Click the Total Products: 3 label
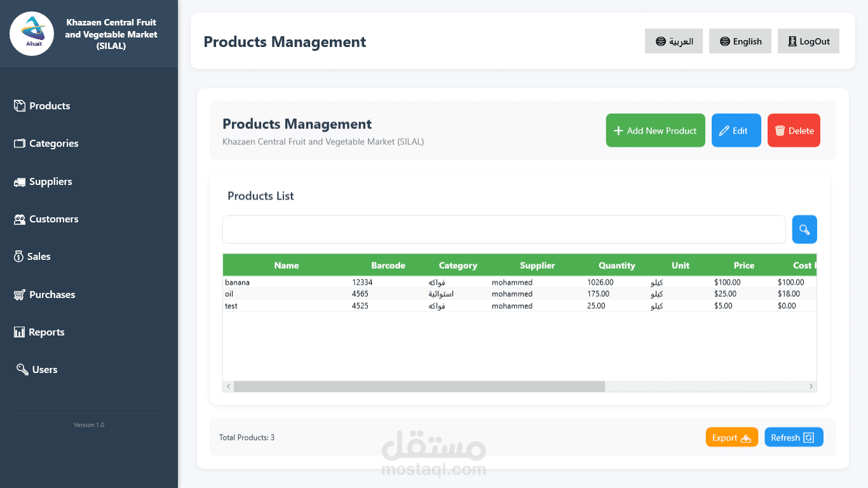Viewport: 868px width, 488px height. 247,437
